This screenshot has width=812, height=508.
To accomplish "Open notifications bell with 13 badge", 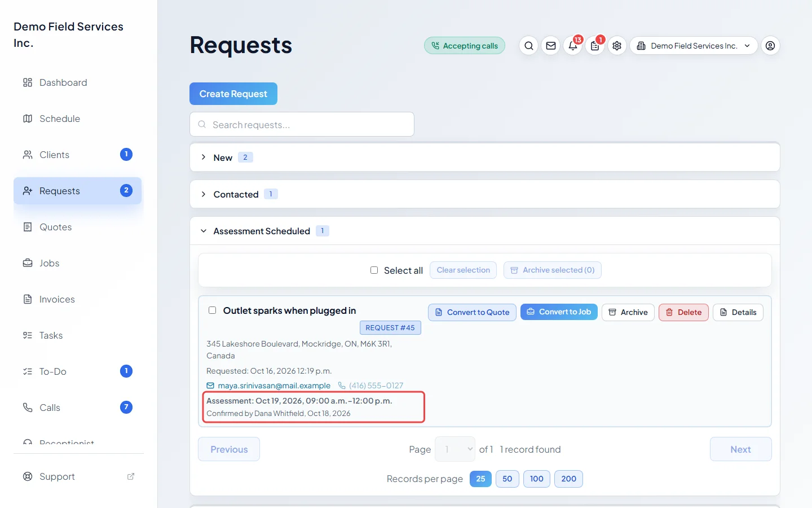I will (573, 46).
